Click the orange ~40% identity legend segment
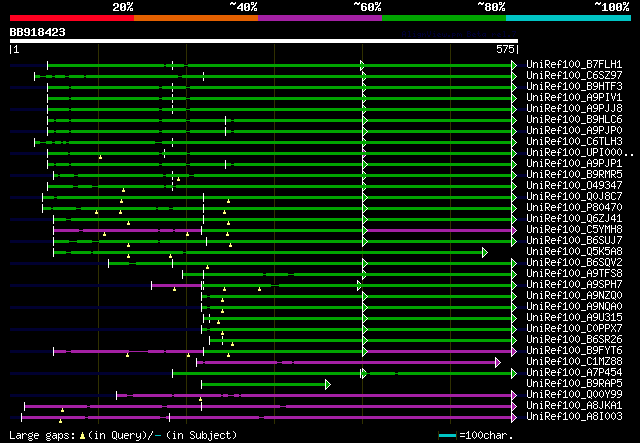This screenshot has width=640, height=443. coord(196,18)
